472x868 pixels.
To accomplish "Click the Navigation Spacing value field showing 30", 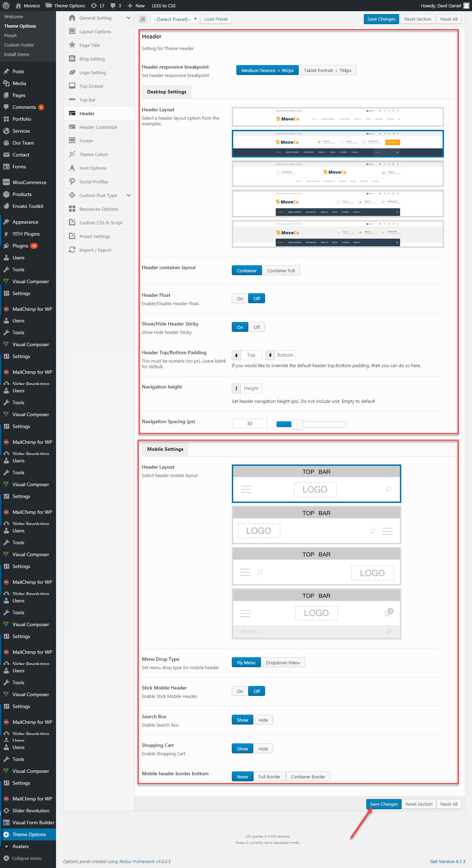I will (249, 423).
